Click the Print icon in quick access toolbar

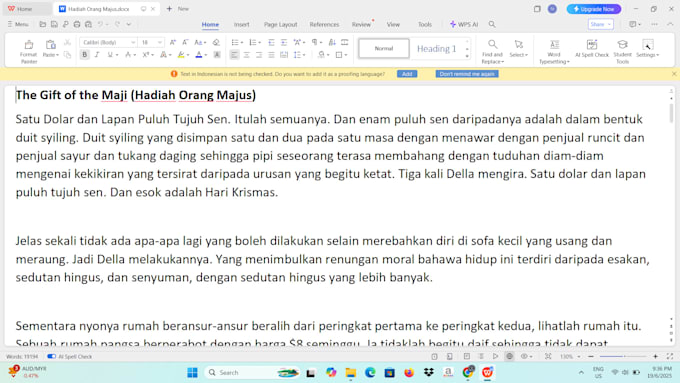[77, 24]
